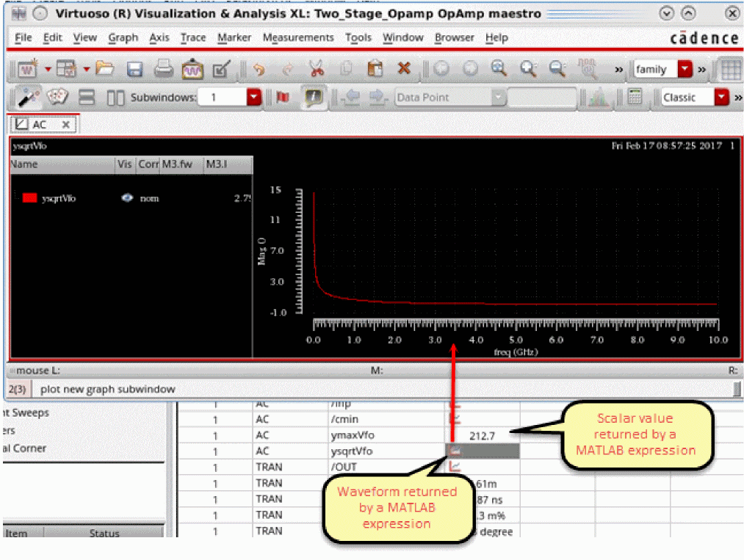Click the Name column header in legend
The height and width of the screenshot is (560, 744).
point(62,164)
